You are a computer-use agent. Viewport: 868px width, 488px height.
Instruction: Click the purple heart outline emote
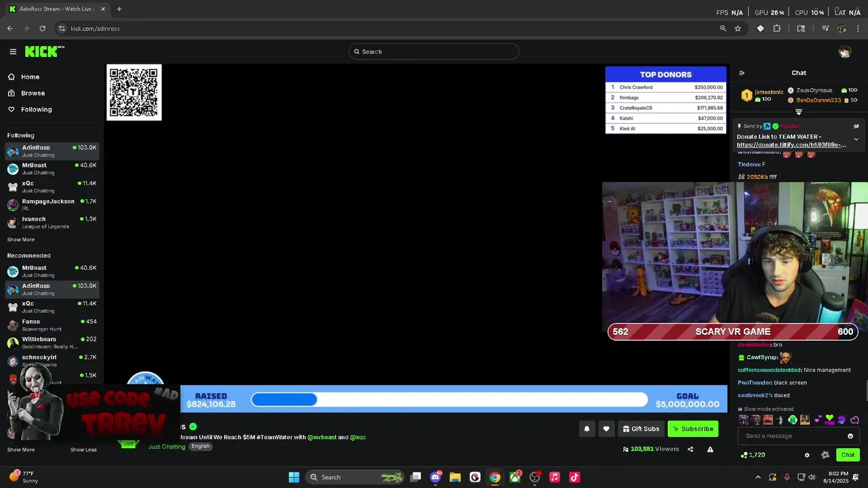(x=854, y=420)
